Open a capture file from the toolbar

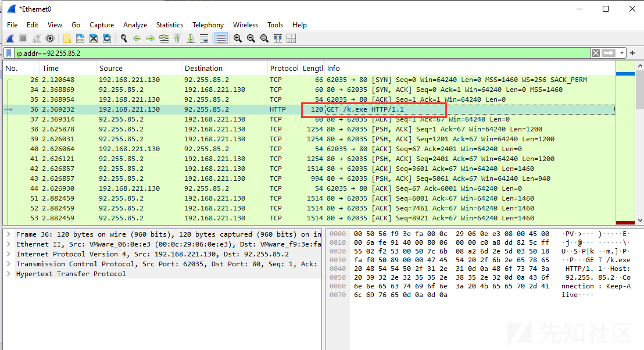(66, 38)
